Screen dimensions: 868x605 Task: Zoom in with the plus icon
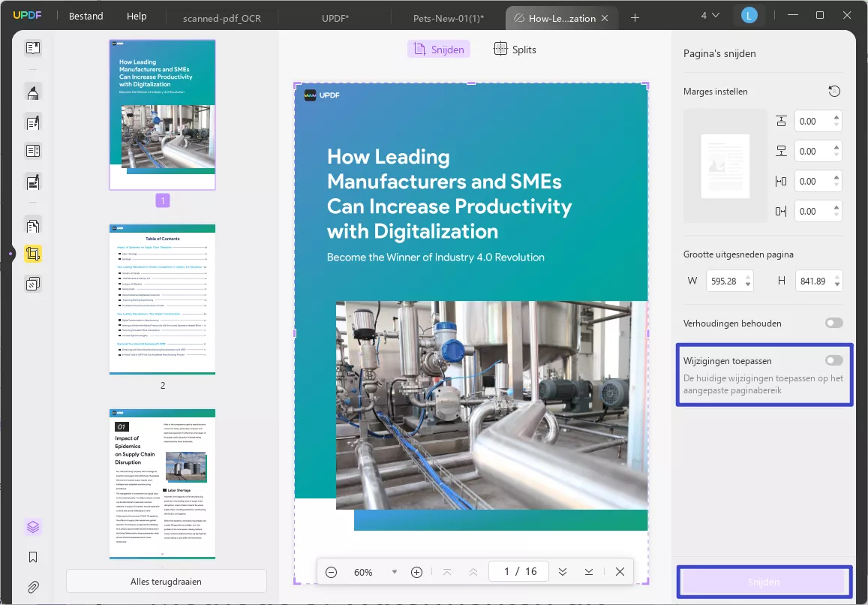pos(417,572)
